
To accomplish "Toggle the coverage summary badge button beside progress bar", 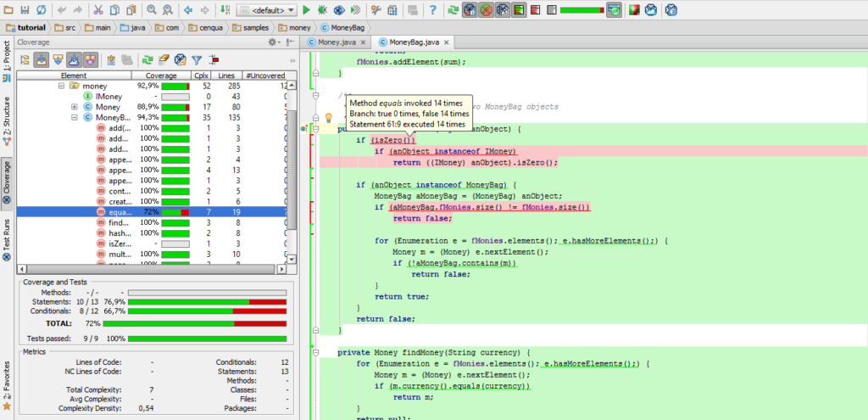I will [614, 9].
